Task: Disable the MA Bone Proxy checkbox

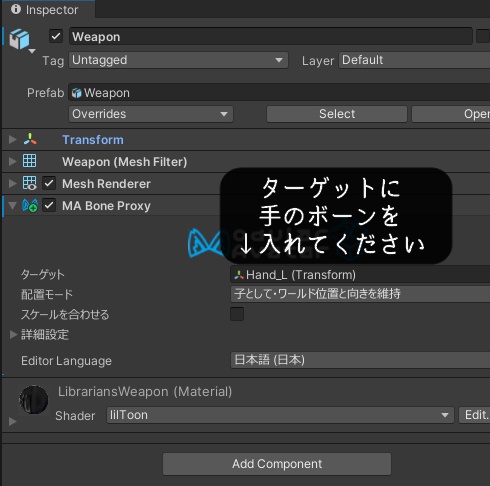Action: pos(49,205)
